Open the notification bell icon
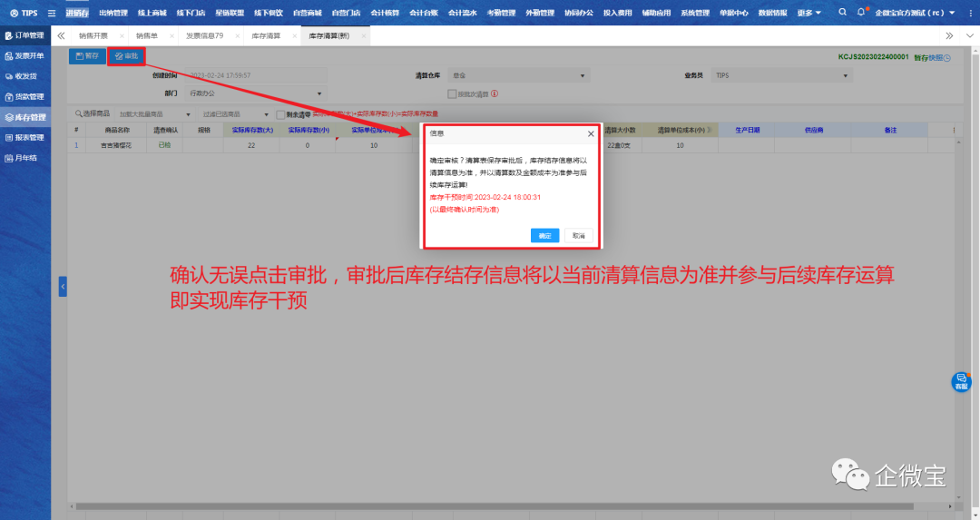This screenshot has height=520, width=980. (x=861, y=13)
